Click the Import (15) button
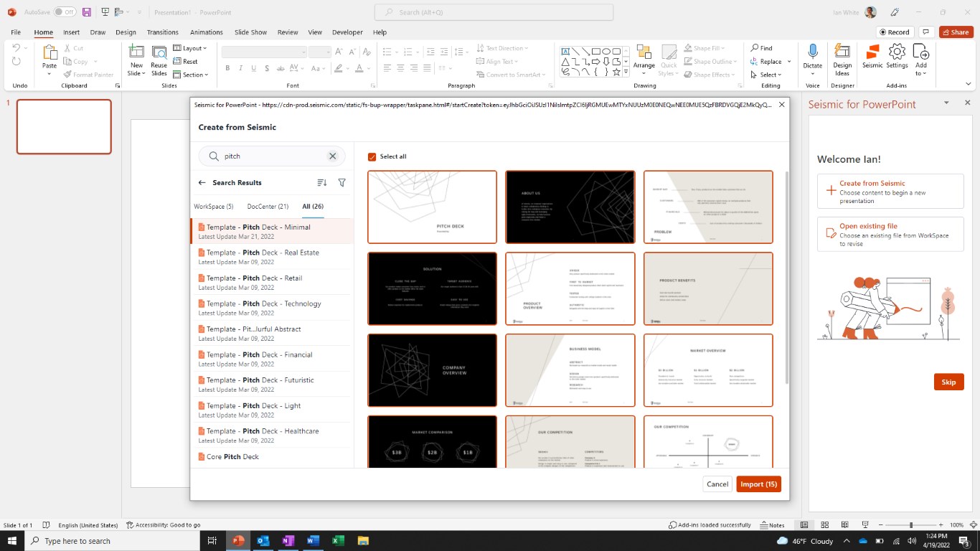 tap(758, 484)
